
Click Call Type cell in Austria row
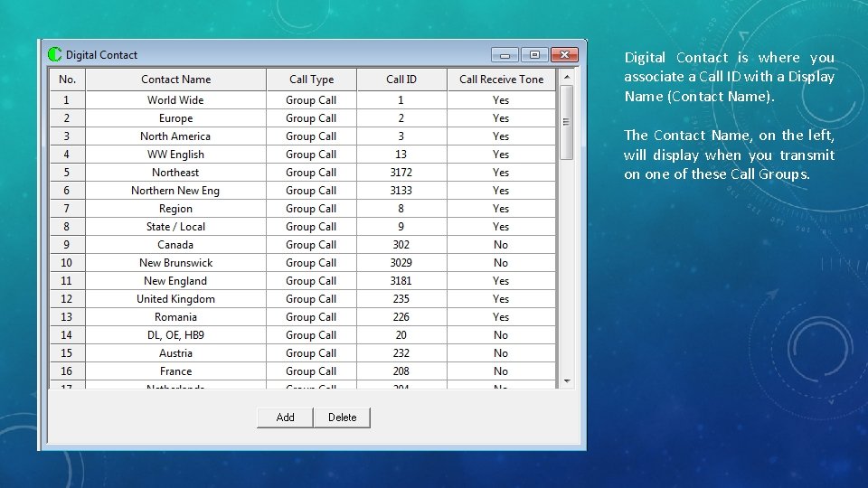pyautogui.click(x=312, y=353)
